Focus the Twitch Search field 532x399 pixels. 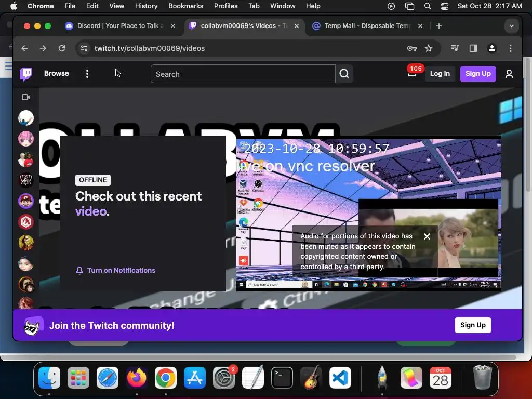pos(243,74)
